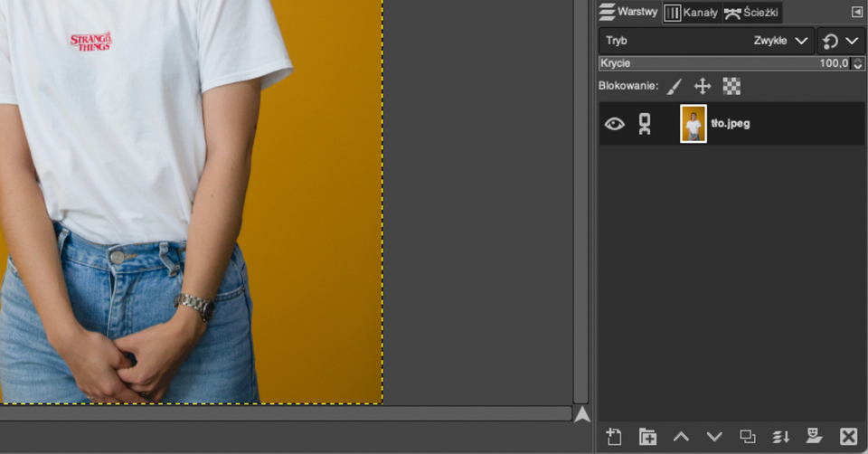The width and height of the screenshot is (868, 454).
Task: Toggle pixel lock brush icon
Action: click(675, 87)
